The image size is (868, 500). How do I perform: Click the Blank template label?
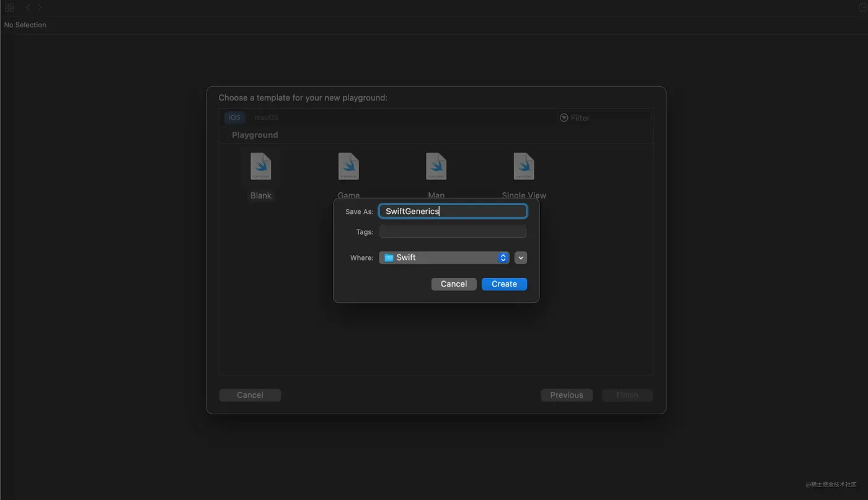(x=261, y=195)
